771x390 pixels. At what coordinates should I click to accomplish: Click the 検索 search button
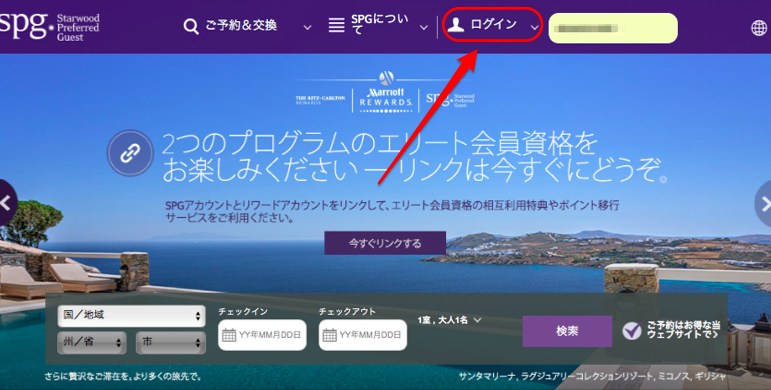click(x=567, y=331)
